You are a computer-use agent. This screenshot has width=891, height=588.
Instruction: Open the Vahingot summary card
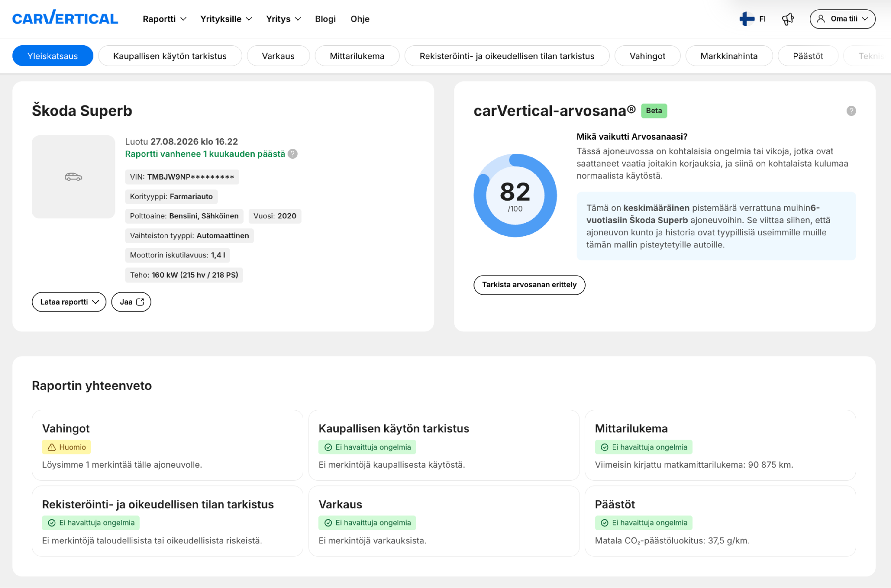(x=167, y=445)
